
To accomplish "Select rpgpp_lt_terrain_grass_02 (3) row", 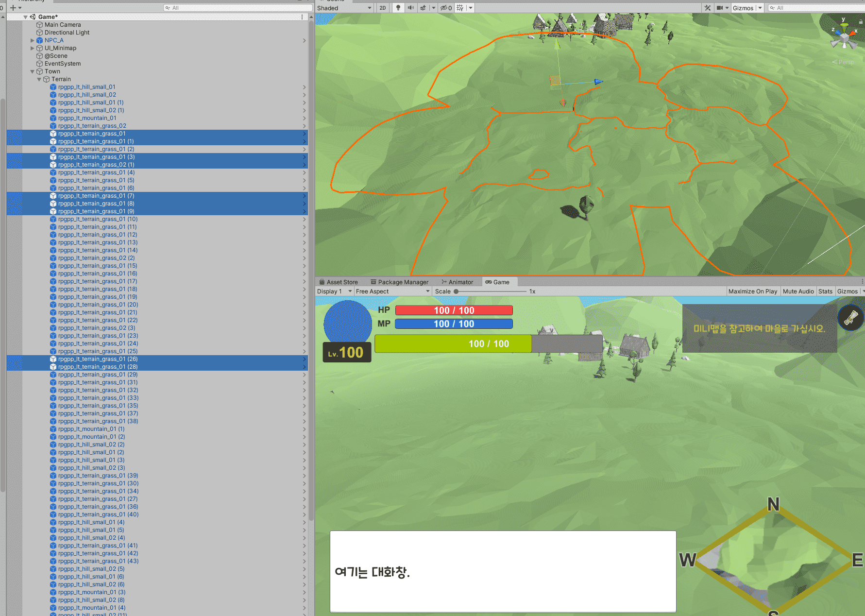I will [x=157, y=328].
